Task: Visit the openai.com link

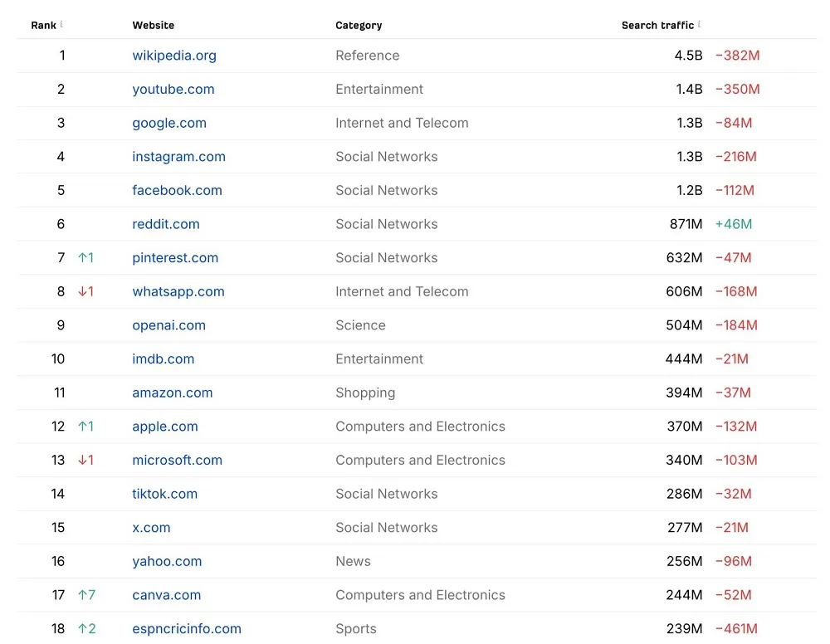Action: coord(168,325)
